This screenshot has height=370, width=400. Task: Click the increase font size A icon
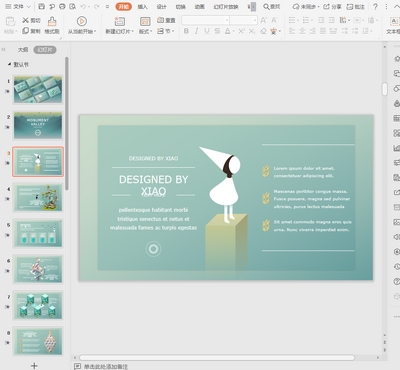coord(263,20)
